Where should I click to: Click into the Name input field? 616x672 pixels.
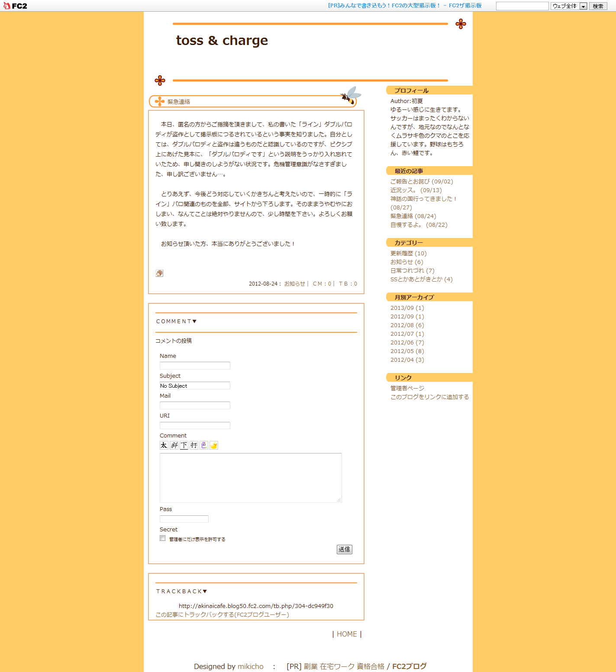click(x=195, y=366)
